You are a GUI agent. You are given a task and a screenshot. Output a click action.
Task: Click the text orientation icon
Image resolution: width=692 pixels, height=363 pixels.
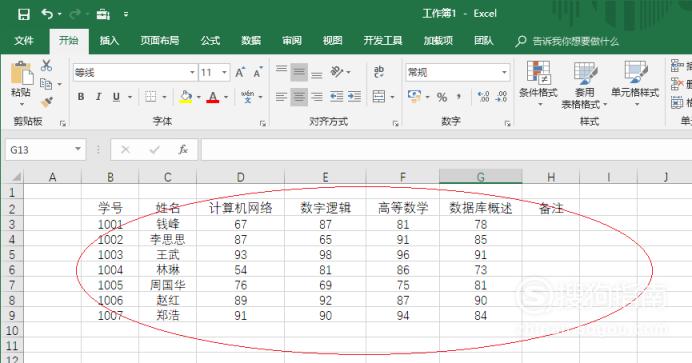(337, 71)
